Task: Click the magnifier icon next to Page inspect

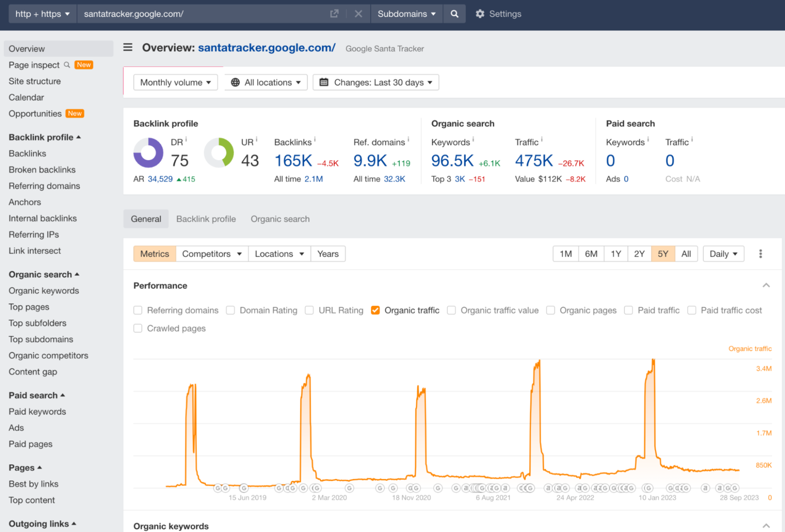Action: coord(67,65)
